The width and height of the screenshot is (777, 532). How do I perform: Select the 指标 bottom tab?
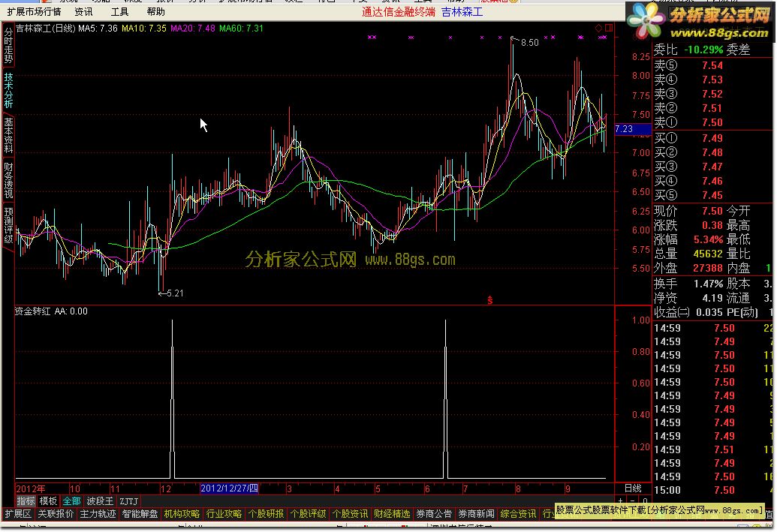26,501
